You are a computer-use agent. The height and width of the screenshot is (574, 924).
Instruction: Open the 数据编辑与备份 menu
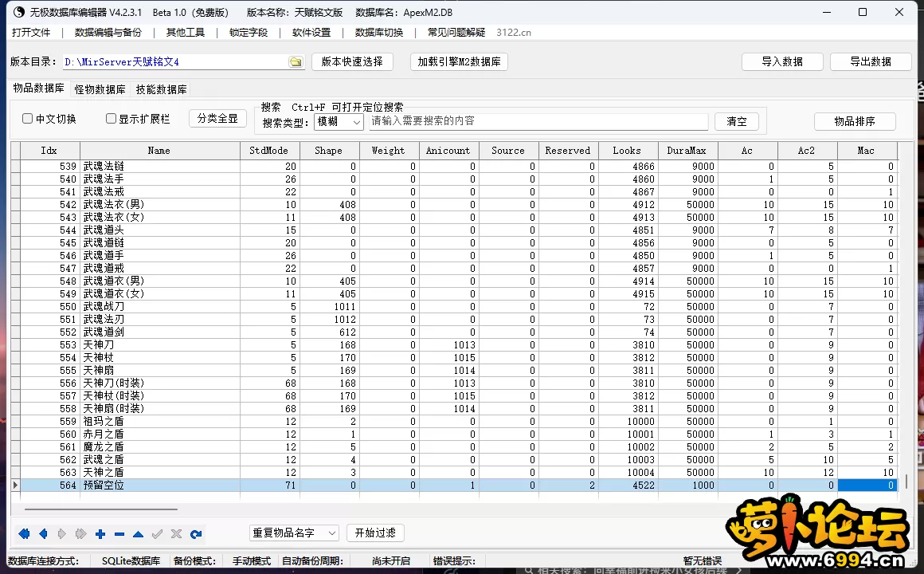tap(108, 33)
